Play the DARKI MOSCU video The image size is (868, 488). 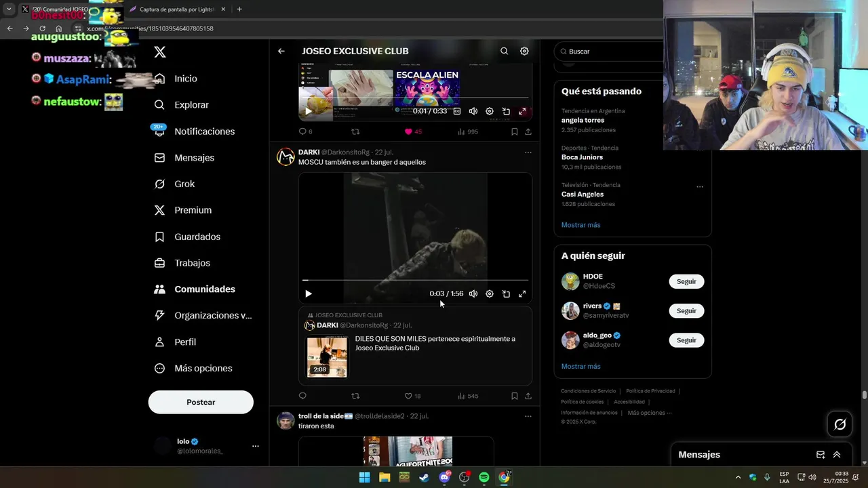tap(309, 293)
